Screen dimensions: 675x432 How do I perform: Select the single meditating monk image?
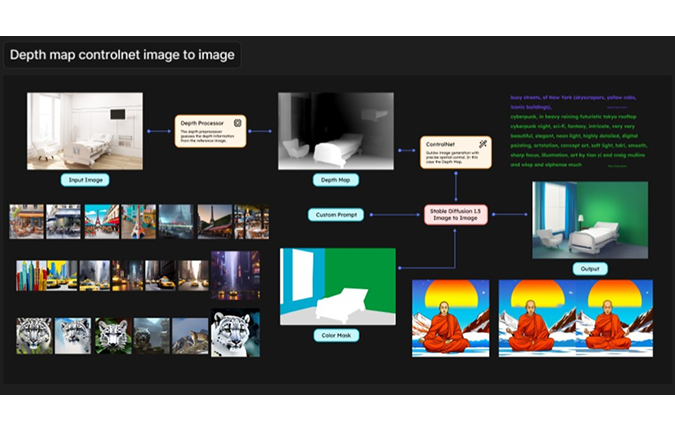coord(451,318)
